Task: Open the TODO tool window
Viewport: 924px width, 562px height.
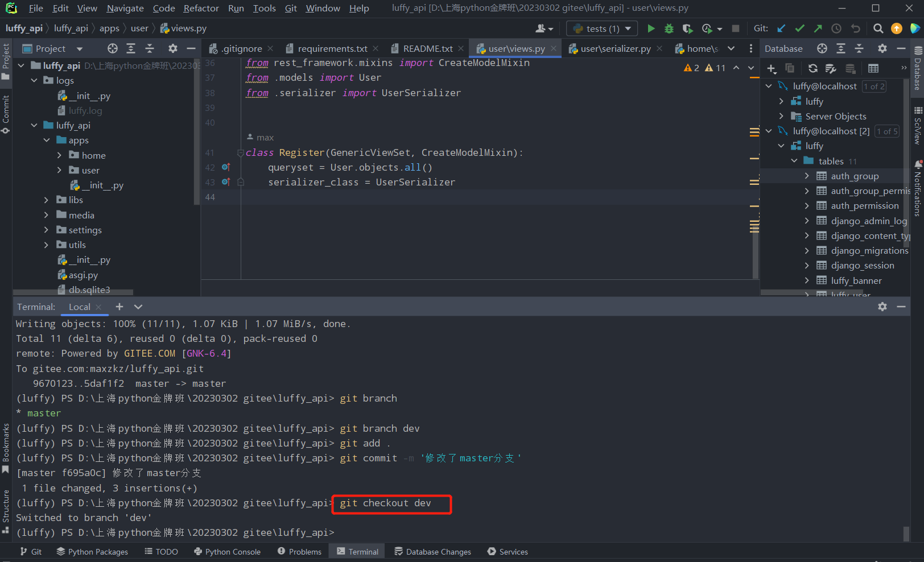Action: pyautogui.click(x=161, y=552)
